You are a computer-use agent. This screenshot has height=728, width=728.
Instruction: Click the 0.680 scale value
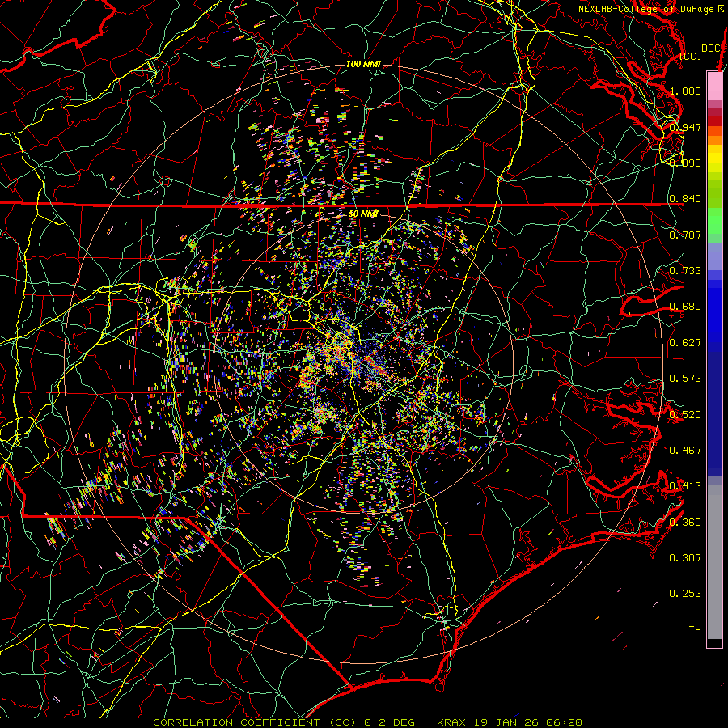click(x=685, y=307)
